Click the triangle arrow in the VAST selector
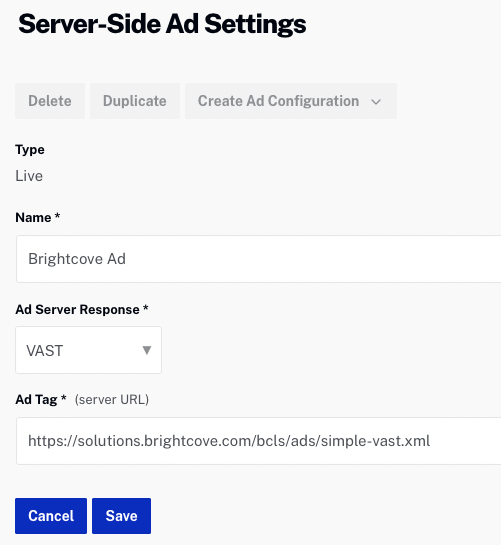The height and width of the screenshot is (545, 501). pos(147,350)
